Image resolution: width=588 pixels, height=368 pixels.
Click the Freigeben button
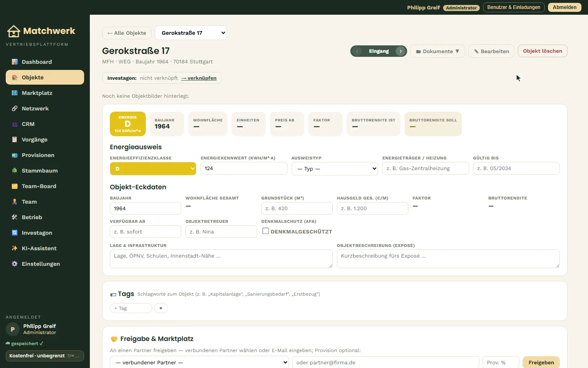[541, 362]
